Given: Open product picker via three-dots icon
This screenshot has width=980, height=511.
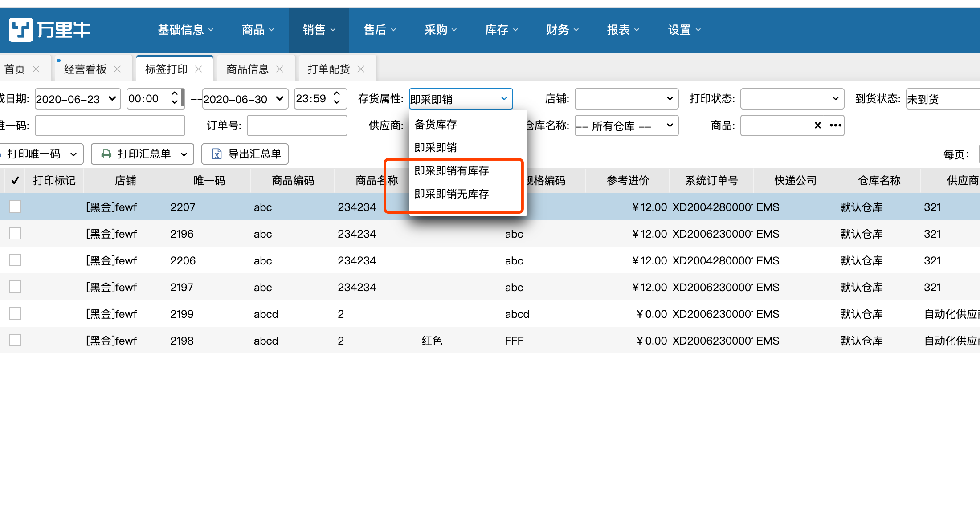Looking at the screenshot, I should pyautogui.click(x=835, y=126).
